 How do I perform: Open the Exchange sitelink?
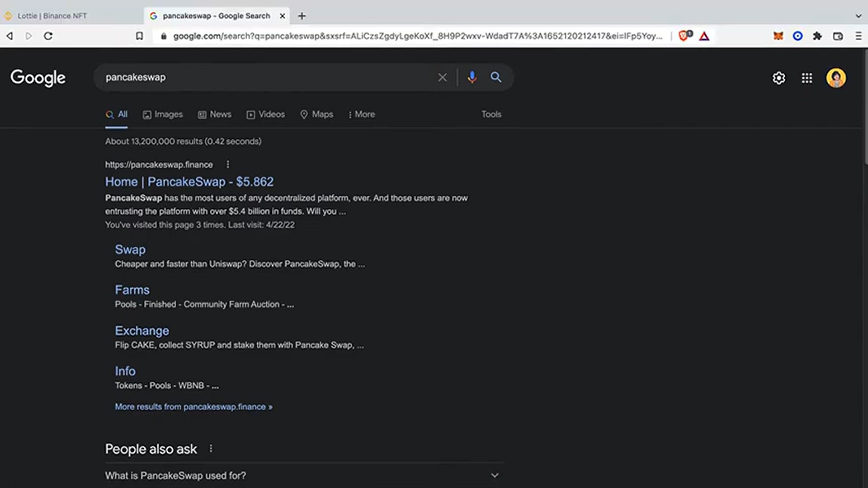[x=142, y=331]
